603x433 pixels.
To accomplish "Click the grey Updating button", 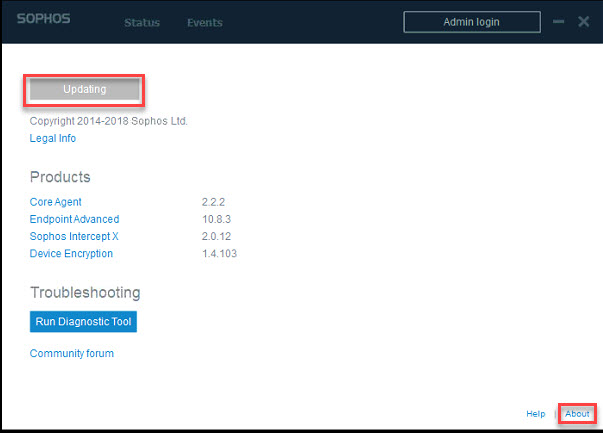I will (84, 89).
